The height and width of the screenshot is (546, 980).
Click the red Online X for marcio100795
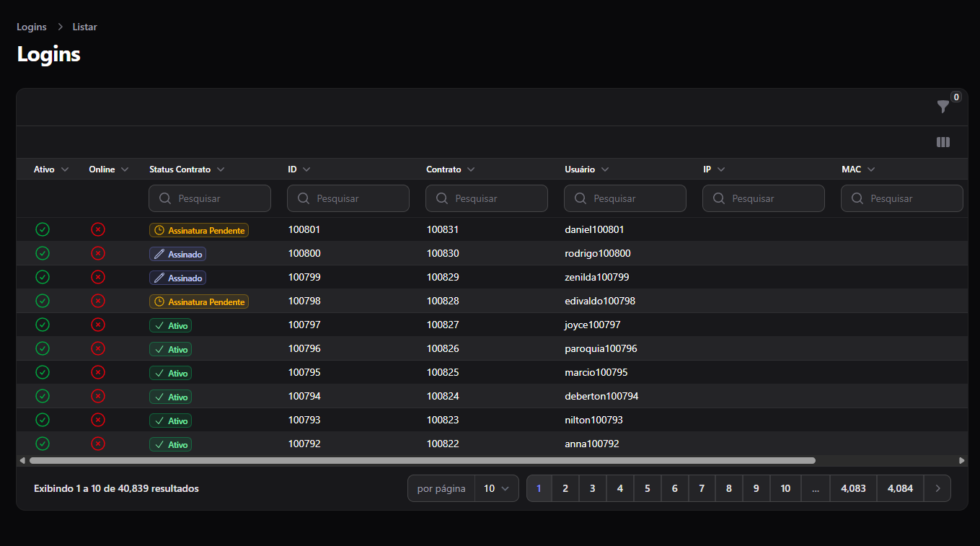[x=98, y=372]
